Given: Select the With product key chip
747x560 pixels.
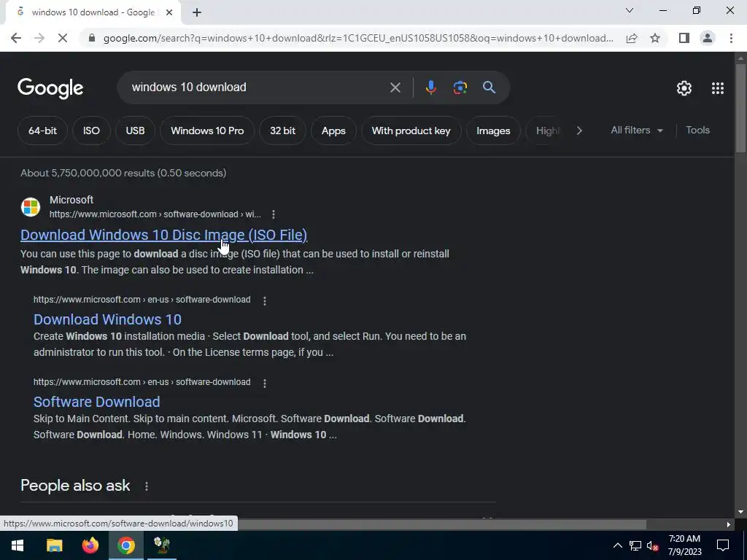Looking at the screenshot, I should [x=411, y=131].
